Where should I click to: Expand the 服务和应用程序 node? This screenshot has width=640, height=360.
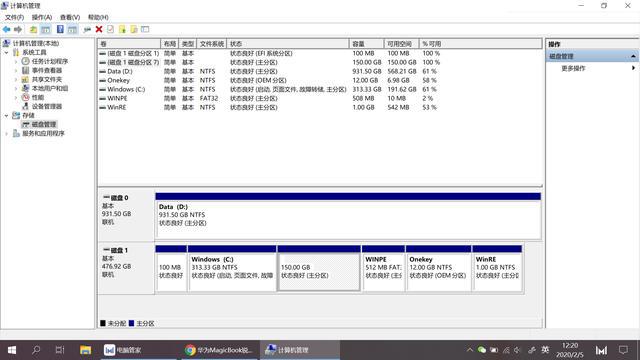coord(7,133)
